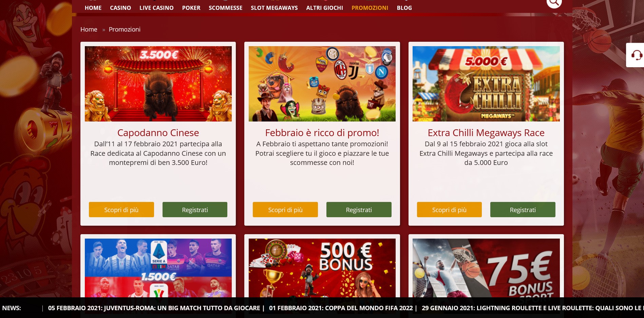Open the Capodanno Cinese title link
The image size is (644, 318).
point(158,133)
